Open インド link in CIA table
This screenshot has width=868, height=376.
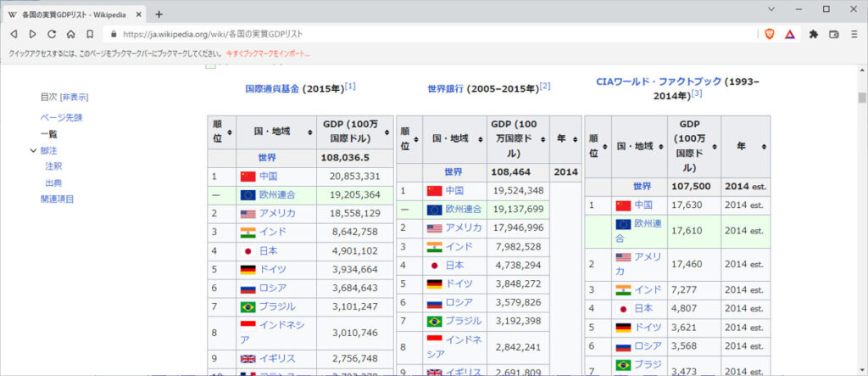pos(648,289)
